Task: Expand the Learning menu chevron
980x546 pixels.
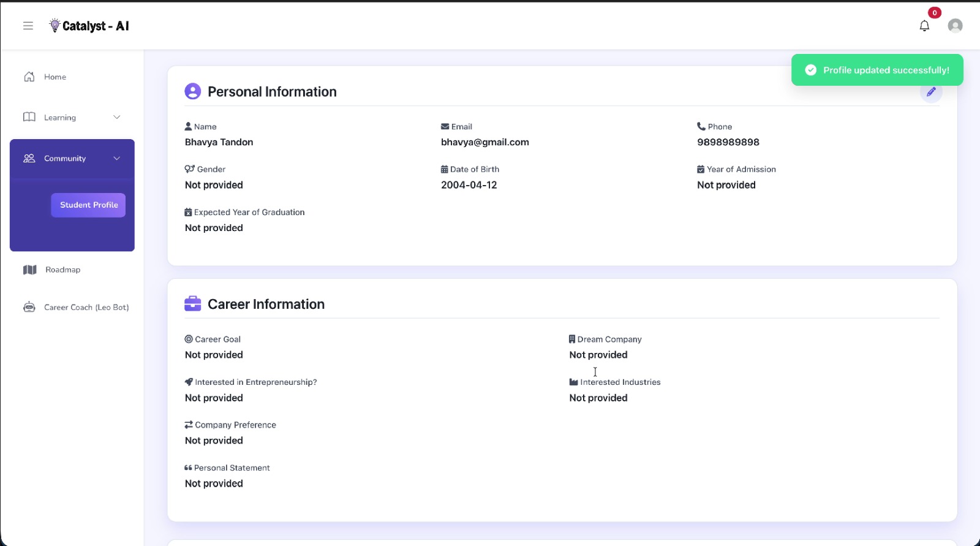Action: click(x=116, y=117)
